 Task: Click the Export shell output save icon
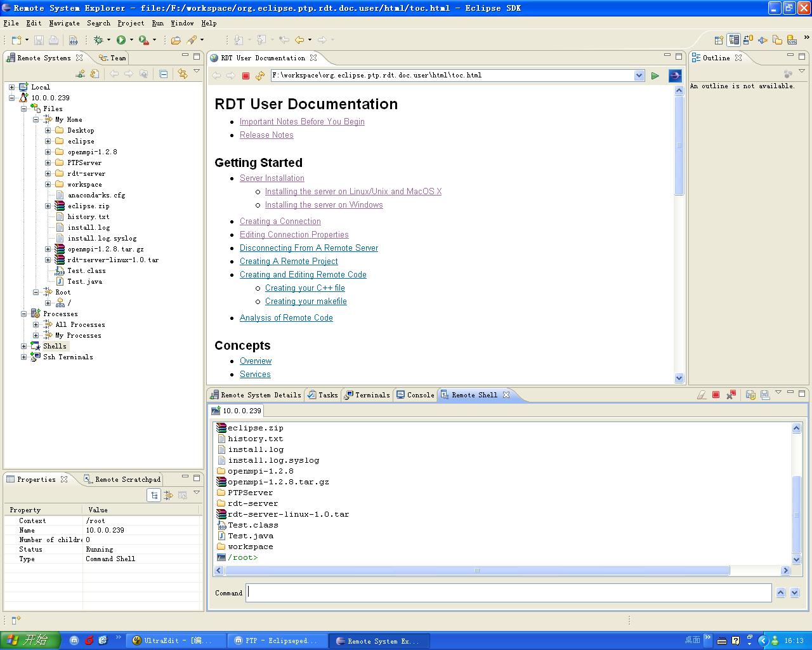coord(765,395)
